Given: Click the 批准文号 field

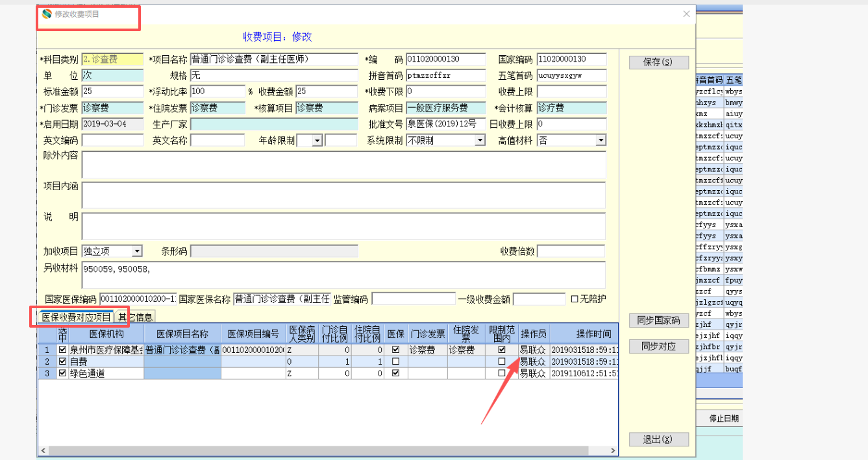Looking at the screenshot, I should click(x=445, y=124).
